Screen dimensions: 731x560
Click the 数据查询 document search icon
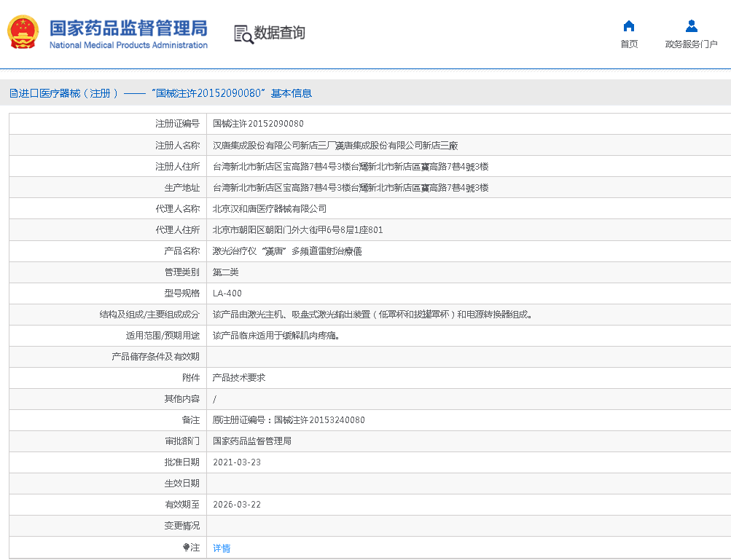pos(242,33)
